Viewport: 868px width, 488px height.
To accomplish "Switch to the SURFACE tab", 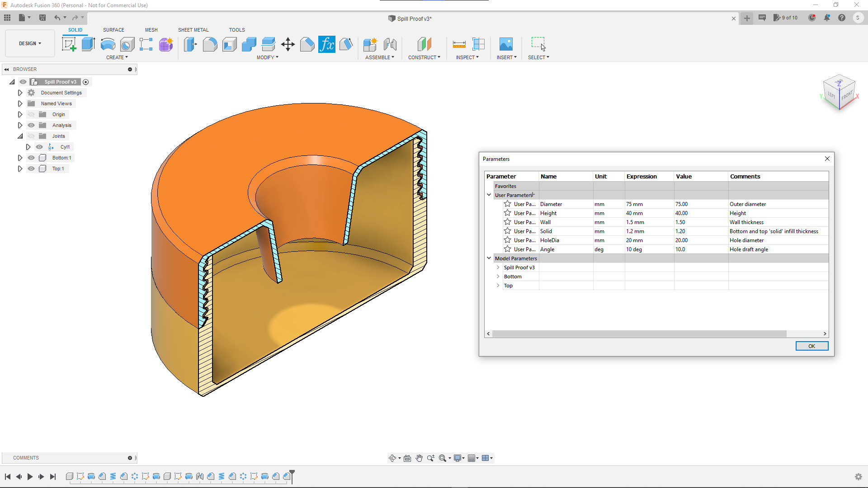I will [113, 30].
